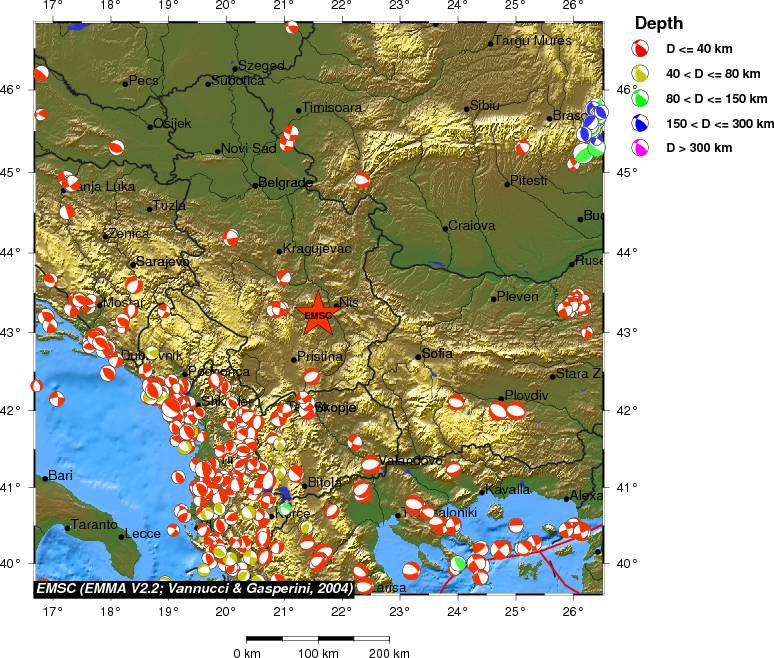Click the Taranto city label
This screenshot has height=658, width=774.
pyautogui.click(x=93, y=525)
